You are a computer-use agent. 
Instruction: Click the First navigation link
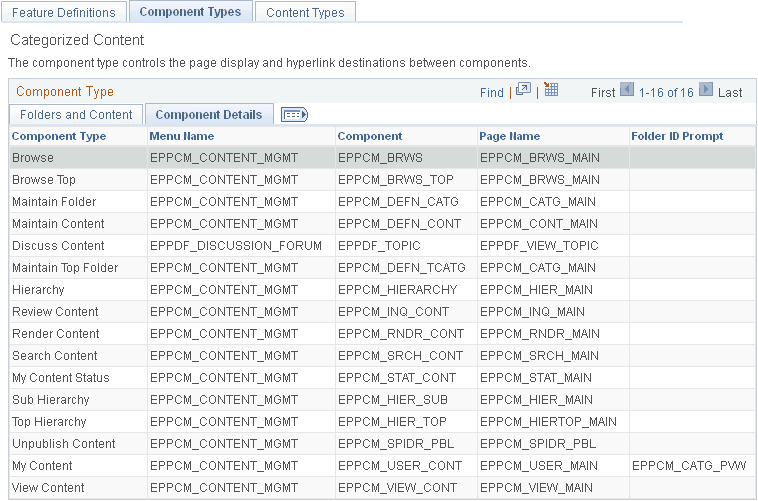(x=603, y=92)
